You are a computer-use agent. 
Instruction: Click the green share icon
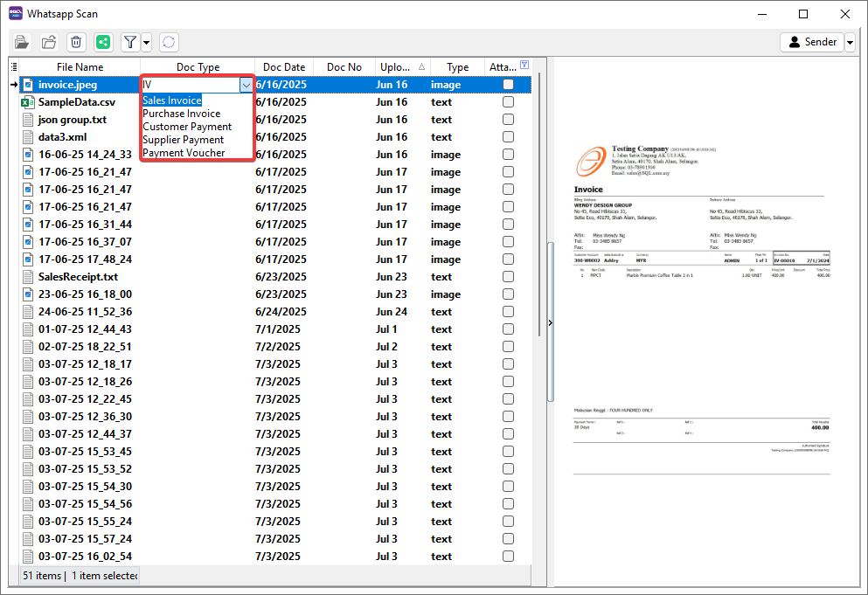(x=103, y=42)
